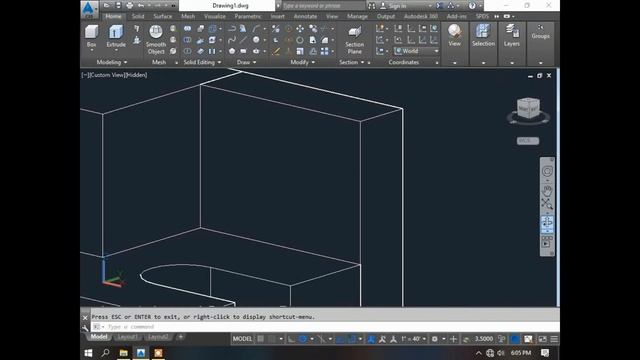This screenshot has width=640, height=360.
Task: Click the Save icon in quick access toolbar
Action: point(118,5)
